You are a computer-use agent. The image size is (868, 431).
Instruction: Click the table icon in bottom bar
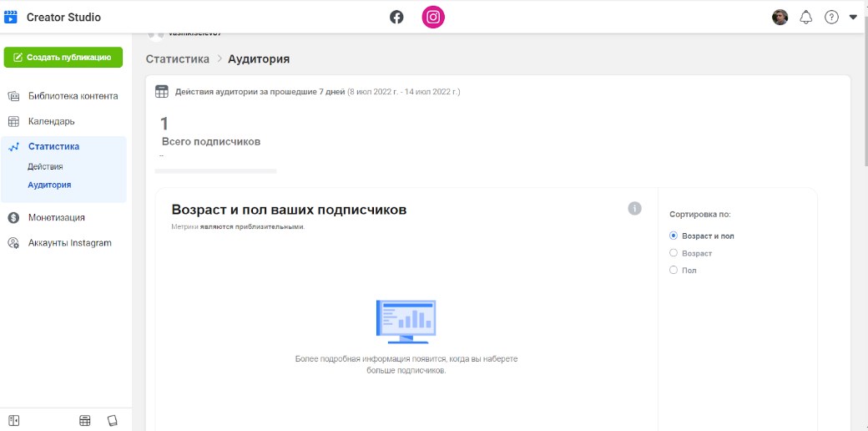click(85, 420)
